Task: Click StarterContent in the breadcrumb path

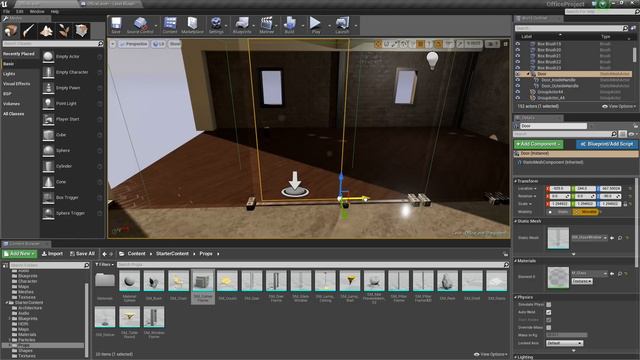Action: pos(172,254)
